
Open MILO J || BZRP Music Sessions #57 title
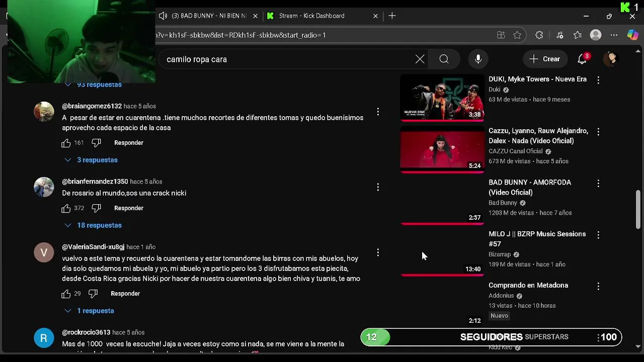(537, 239)
